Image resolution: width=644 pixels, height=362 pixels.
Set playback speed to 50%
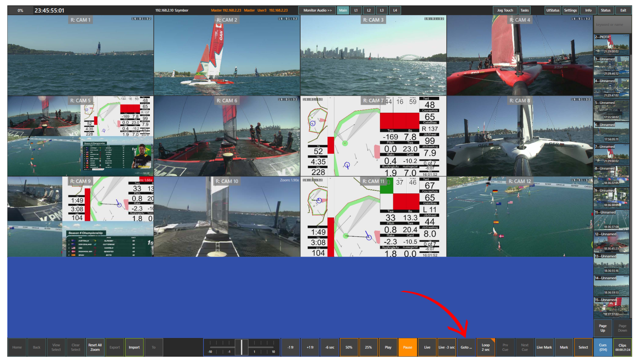pyautogui.click(x=349, y=347)
